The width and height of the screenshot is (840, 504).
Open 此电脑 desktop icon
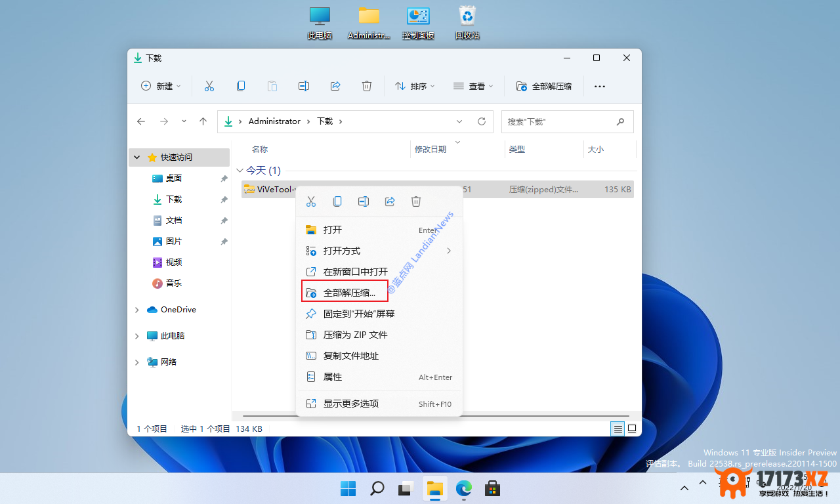(320, 23)
